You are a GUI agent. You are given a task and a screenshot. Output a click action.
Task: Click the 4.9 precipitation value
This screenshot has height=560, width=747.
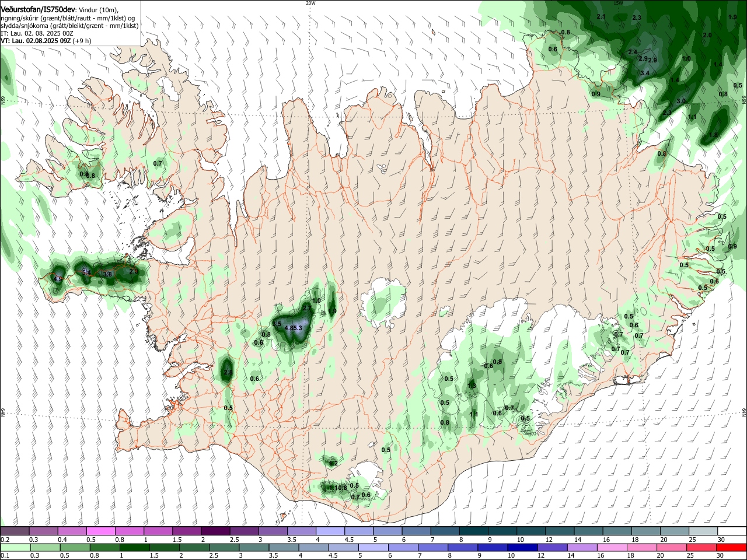pyautogui.click(x=58, y=279)
